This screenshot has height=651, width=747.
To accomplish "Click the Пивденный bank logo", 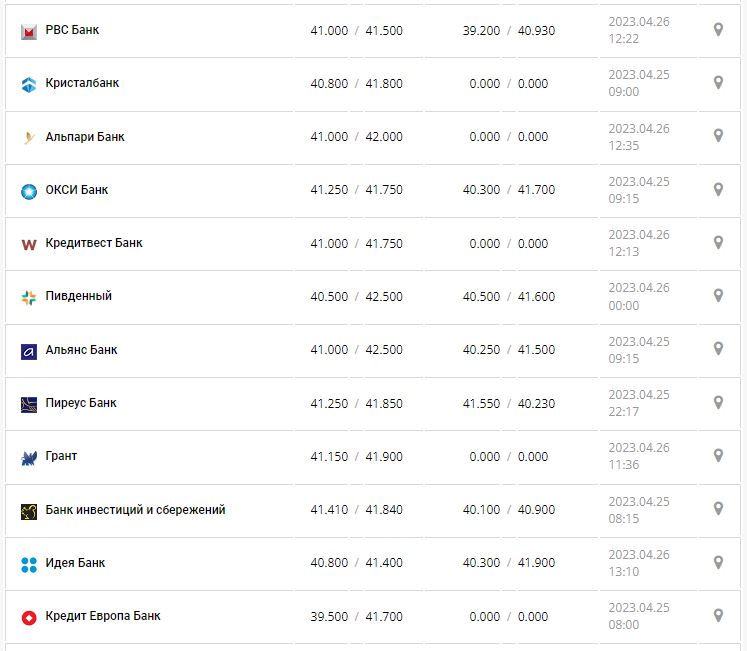I will (29, 298).
